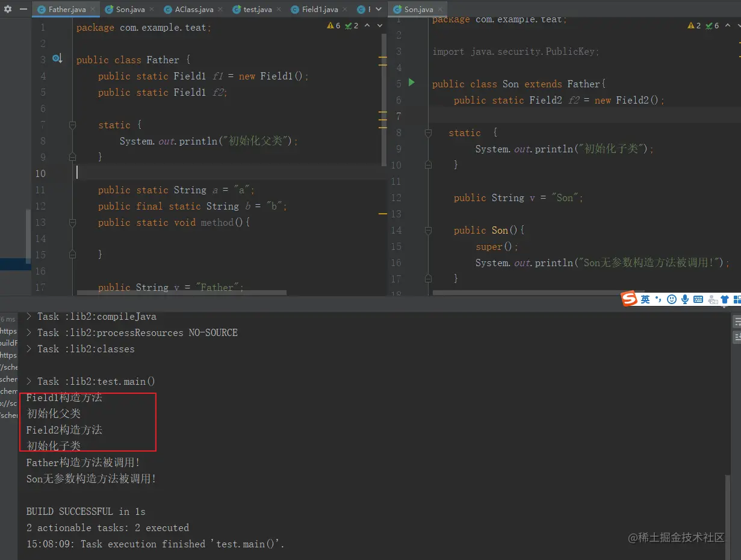The width and height of the screenshot is (741, 560).
Task: Click 'Task execution finished' console line
Action: (x=155, y=544)
